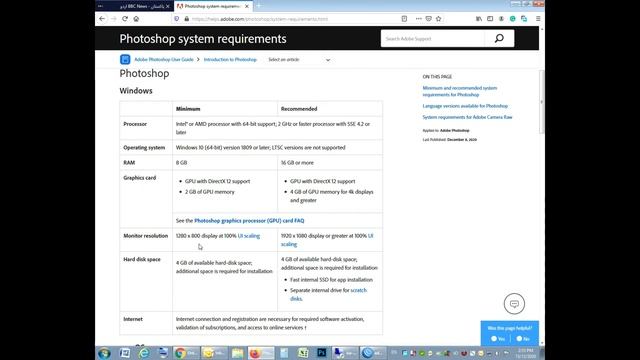
Task: Click the tracking protection shield icon
Action: click(x=176, y=19)
